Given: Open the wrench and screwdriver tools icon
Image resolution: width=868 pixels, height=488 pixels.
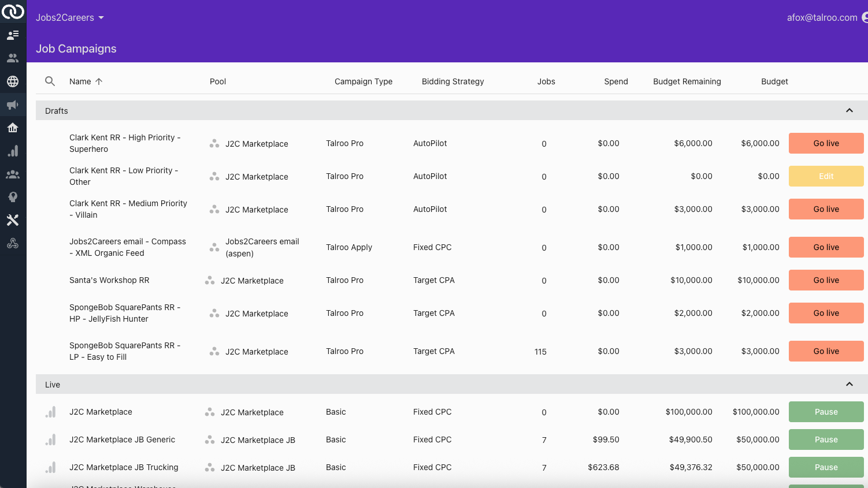Looking at the screenshot, I should pos(13,220).
